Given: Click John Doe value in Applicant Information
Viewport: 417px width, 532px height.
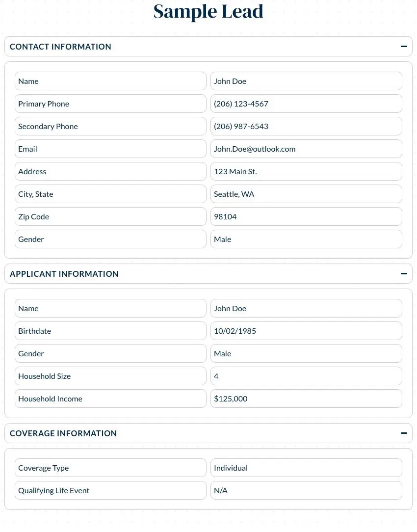Looking at the screenshot, I should (x=306, y=308).
